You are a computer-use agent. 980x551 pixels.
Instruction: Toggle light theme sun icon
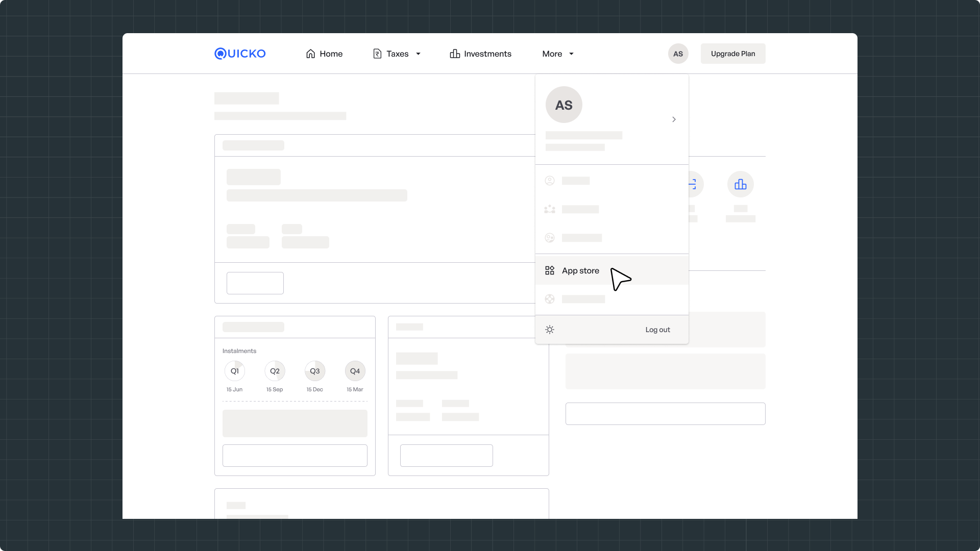550,330
